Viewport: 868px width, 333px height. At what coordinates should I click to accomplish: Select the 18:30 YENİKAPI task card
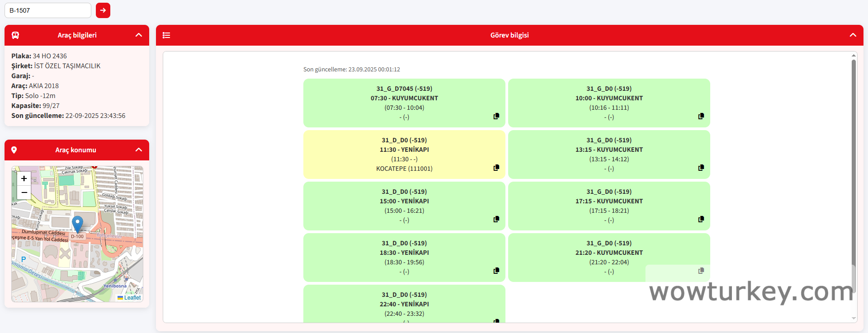click(404, 257)
